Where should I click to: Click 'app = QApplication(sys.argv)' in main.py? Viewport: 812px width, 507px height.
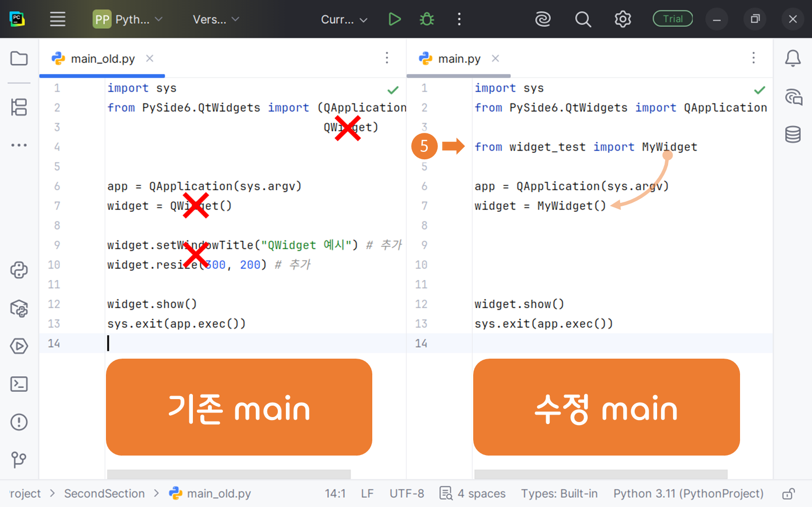(572, 186)
